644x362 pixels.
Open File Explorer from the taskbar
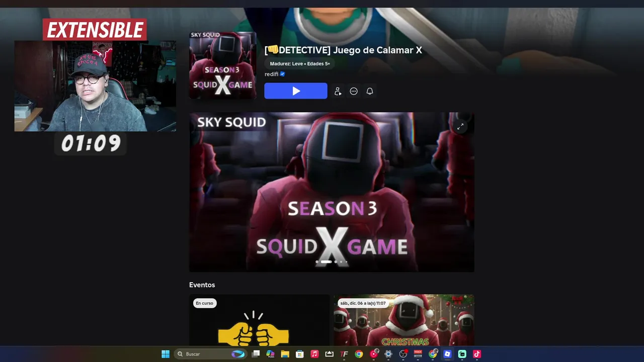[x=285, y=354]
